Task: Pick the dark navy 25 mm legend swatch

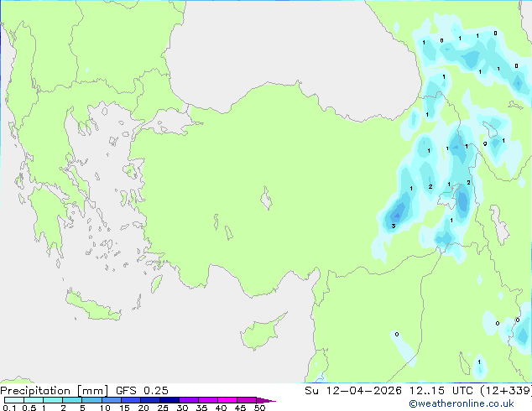Action: (x=170, y=400)
